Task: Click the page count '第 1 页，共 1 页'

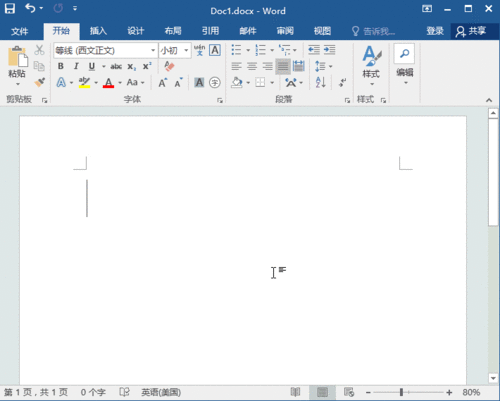Action: 36,392
